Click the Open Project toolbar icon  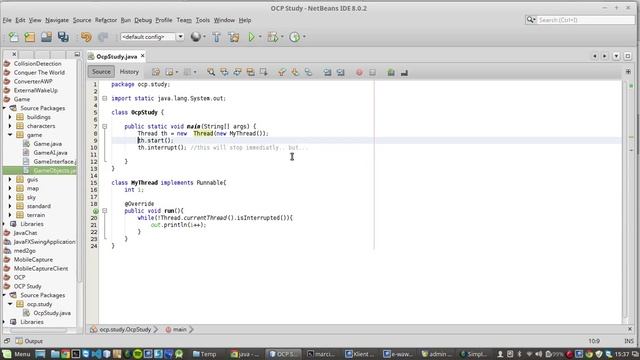(46, 37)
